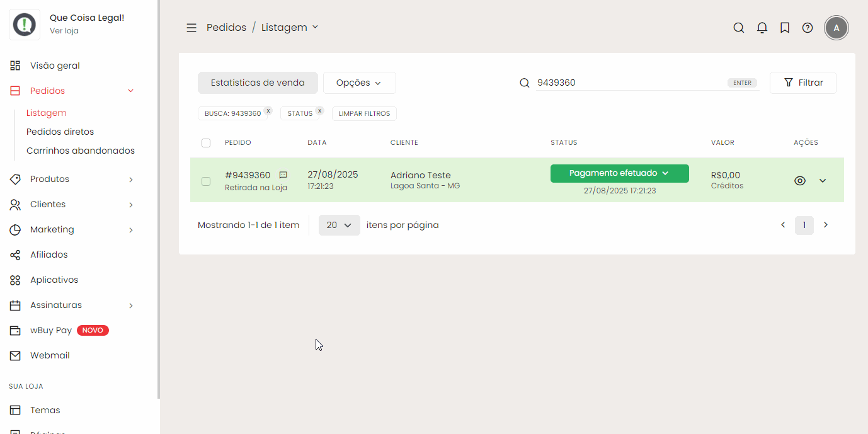Image resolution: width=868 pixels, height=434 pixels.
Task: Open the Opções dropdown
Action: pos(359,83)
